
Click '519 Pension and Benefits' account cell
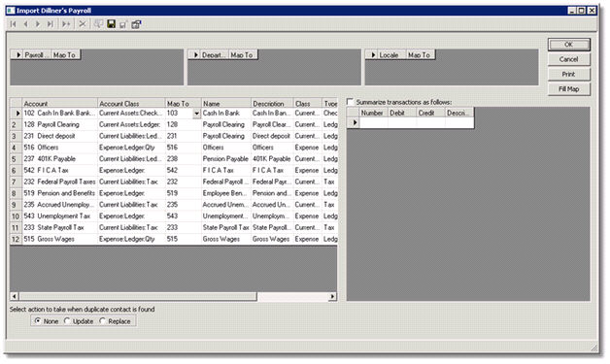pos(60,193)
